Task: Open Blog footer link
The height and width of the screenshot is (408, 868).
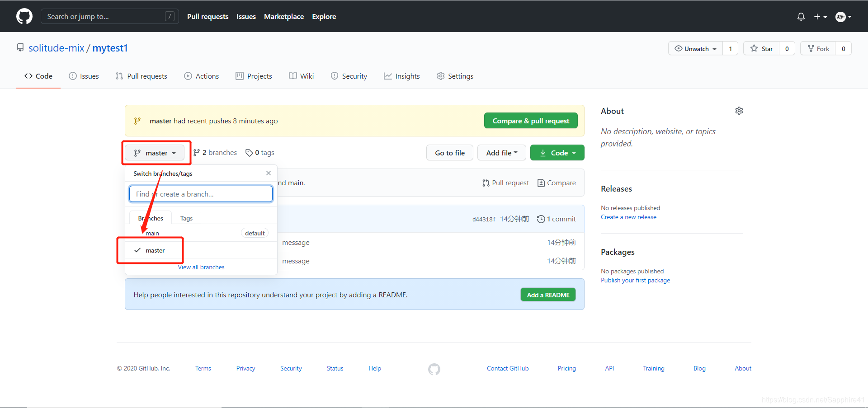Action: (x=699, y=368)
